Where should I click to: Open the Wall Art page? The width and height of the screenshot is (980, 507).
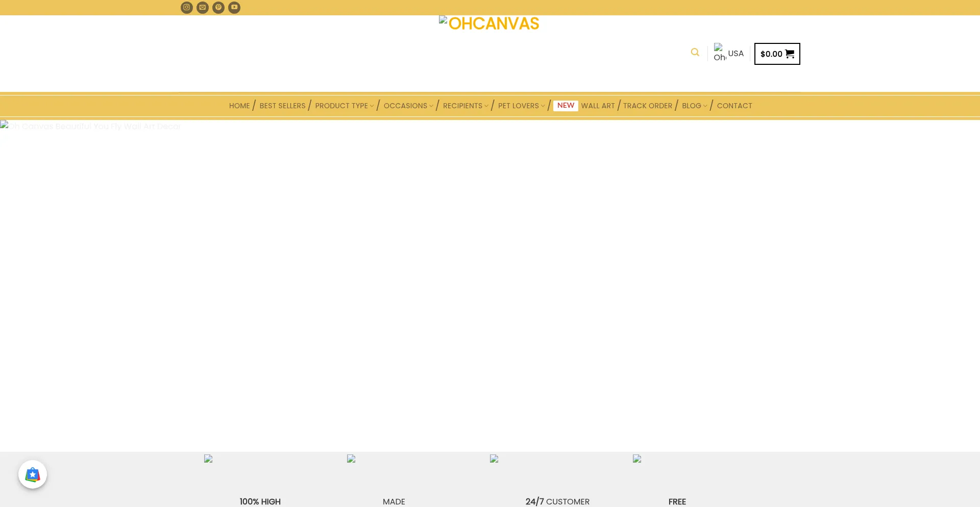[598, 106]
